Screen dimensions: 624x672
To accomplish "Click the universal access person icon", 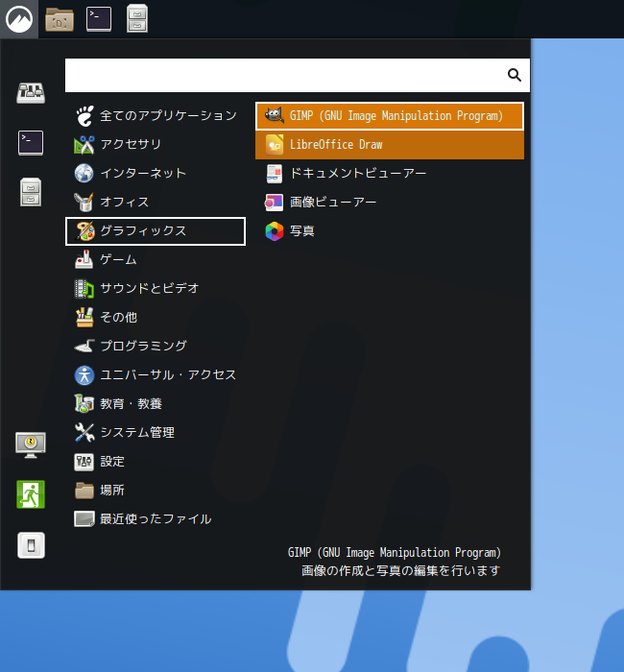I will 84,375.
